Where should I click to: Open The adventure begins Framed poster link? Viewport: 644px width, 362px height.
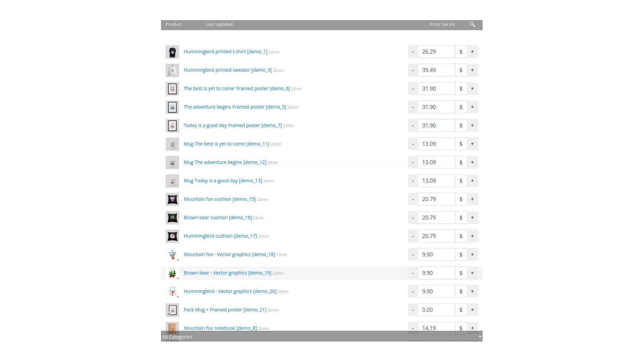(234, 107)
